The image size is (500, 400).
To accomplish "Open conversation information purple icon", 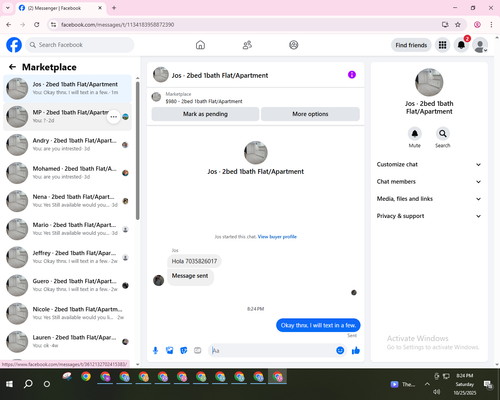I will coord(352,75).
